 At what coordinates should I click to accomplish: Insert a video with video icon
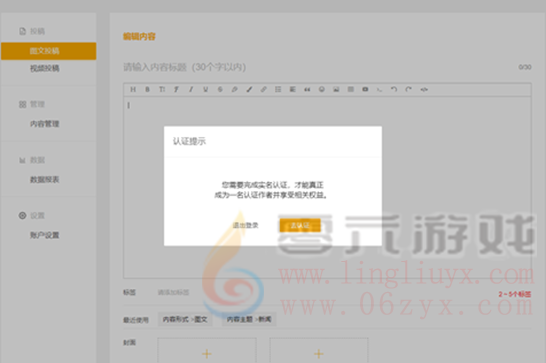pos(365,90)
